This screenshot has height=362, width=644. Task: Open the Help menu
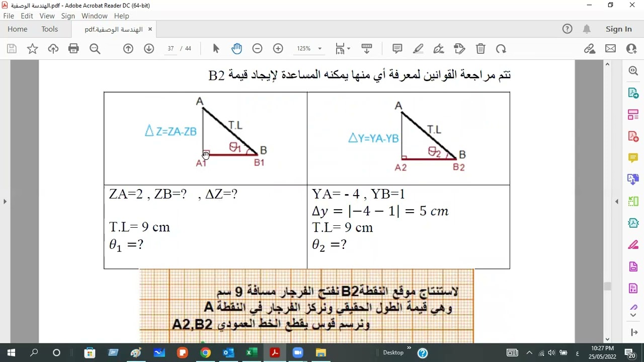(x=122, y=16)
